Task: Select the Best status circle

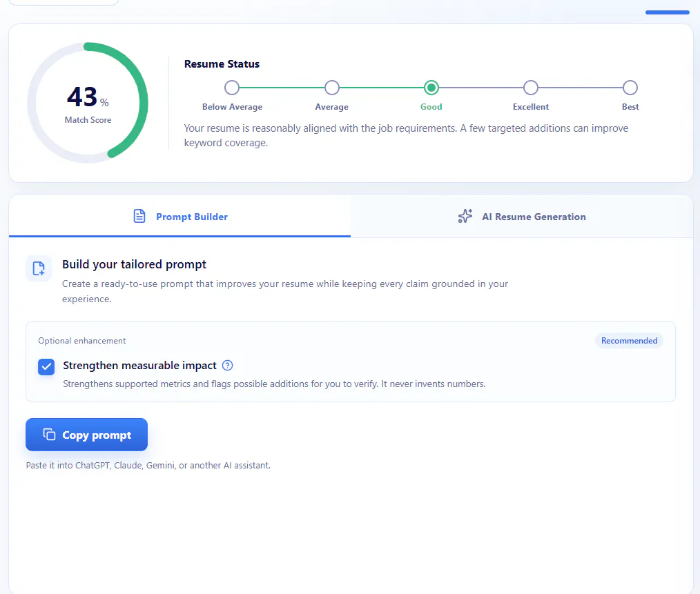Action: tap(630, 88)
